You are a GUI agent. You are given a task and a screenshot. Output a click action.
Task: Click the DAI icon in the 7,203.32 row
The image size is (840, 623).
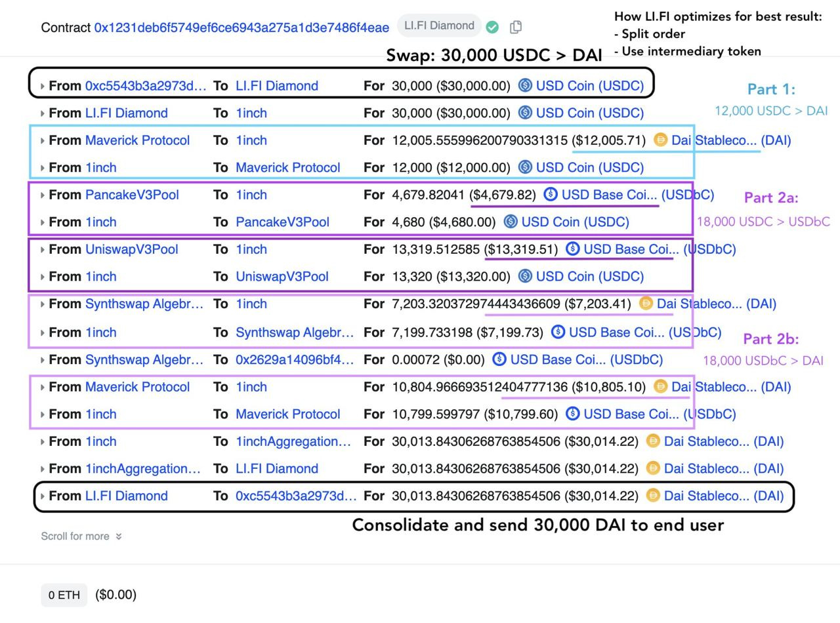[646, 303]
